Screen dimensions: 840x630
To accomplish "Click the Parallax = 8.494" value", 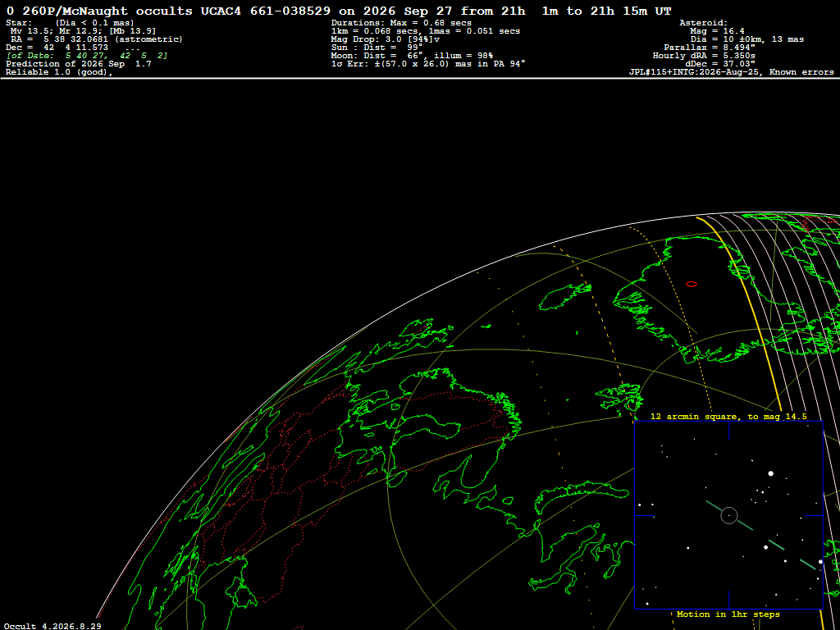I will click(x=706, y=48).
